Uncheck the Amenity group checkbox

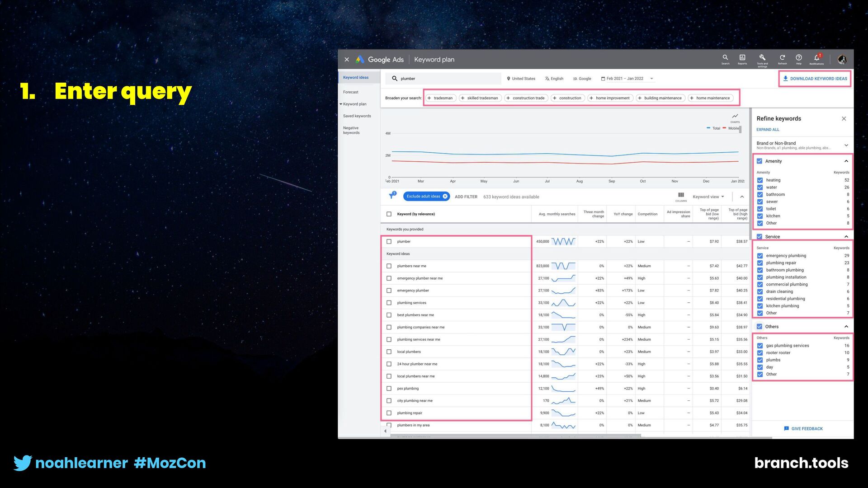click(x=759, y=161)
